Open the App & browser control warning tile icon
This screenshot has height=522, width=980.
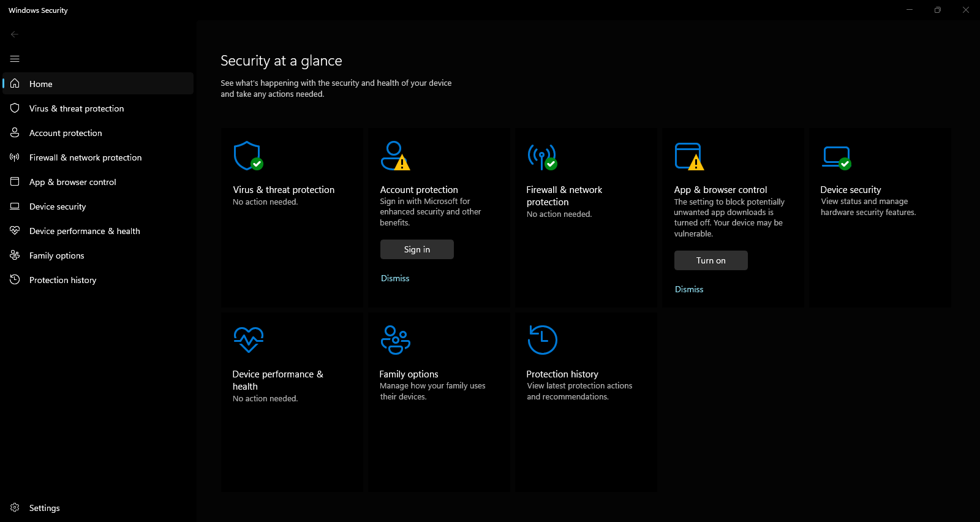(689, 156)
